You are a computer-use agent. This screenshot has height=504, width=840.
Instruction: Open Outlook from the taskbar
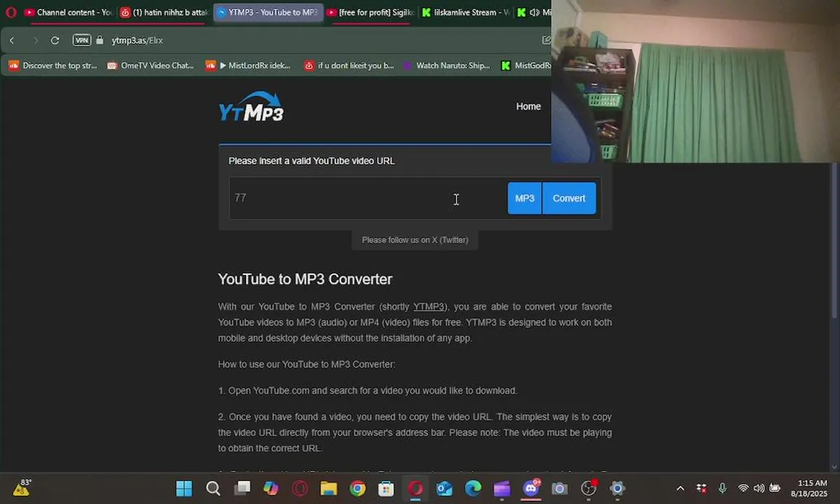coord(444,489)
